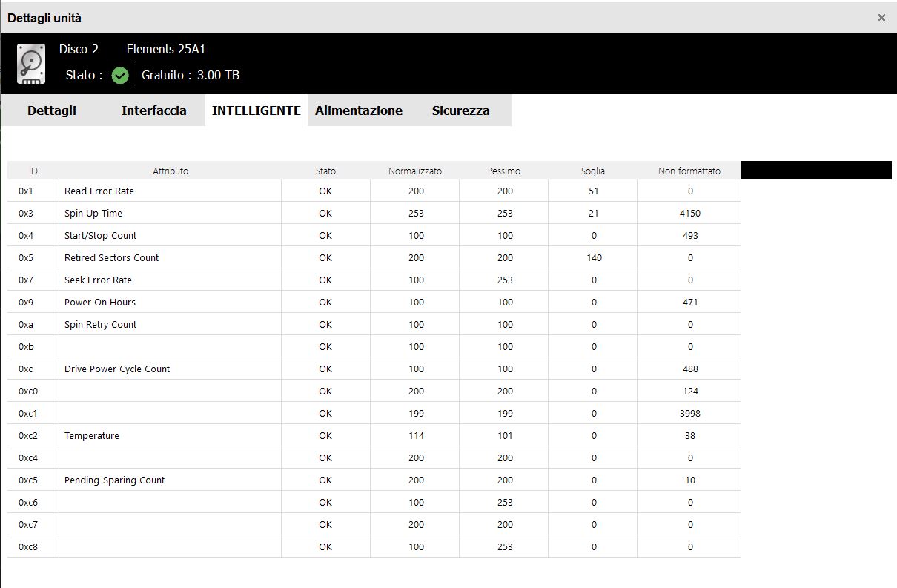Click the Pending-Sparing raw value 10
The height and width of the screenshot is (588, 897).
690,480
